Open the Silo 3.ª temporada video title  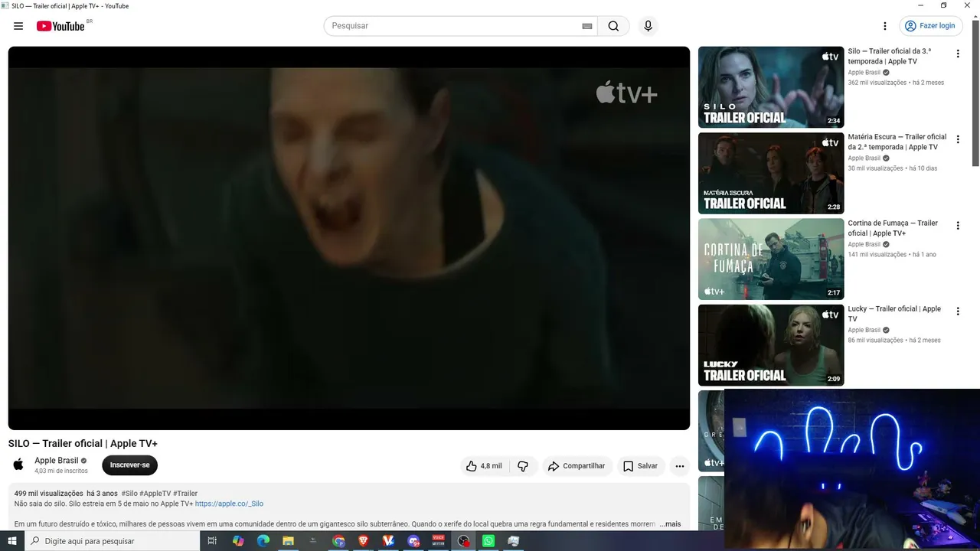[890, 56]
